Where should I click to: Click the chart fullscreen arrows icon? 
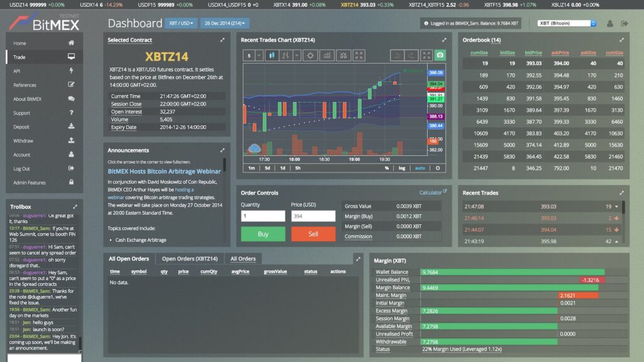pos(359,55)
